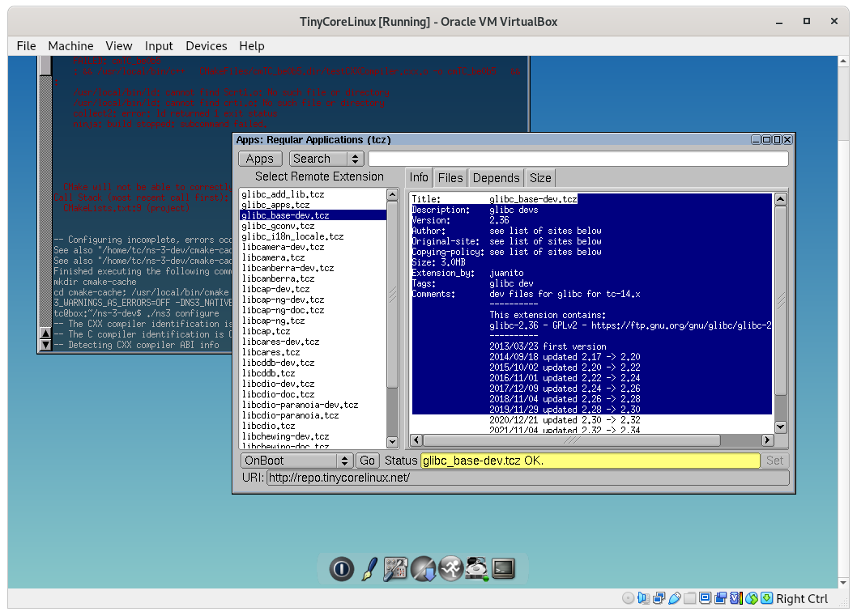Launch the Apps download icon in the dock

pyautogui.click(x=424, y=568)
